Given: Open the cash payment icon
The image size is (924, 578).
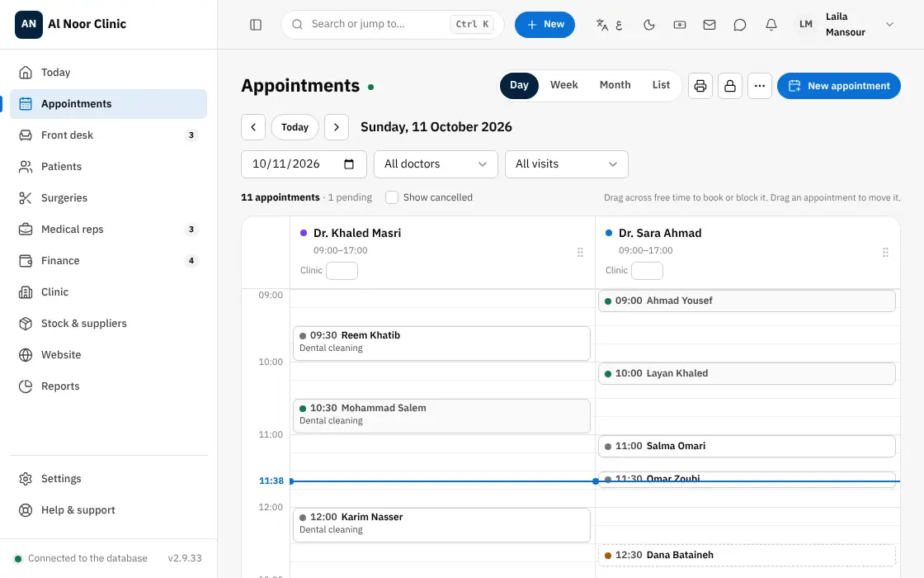Looking at the screenshot, I should click(x=680, y=25).
